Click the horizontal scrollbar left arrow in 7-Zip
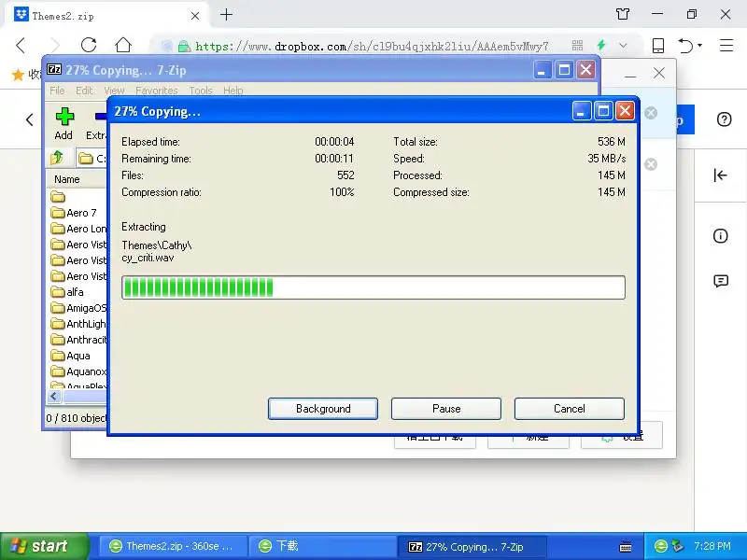The height and width of the screenshot is (560, 747). (54, 396)
